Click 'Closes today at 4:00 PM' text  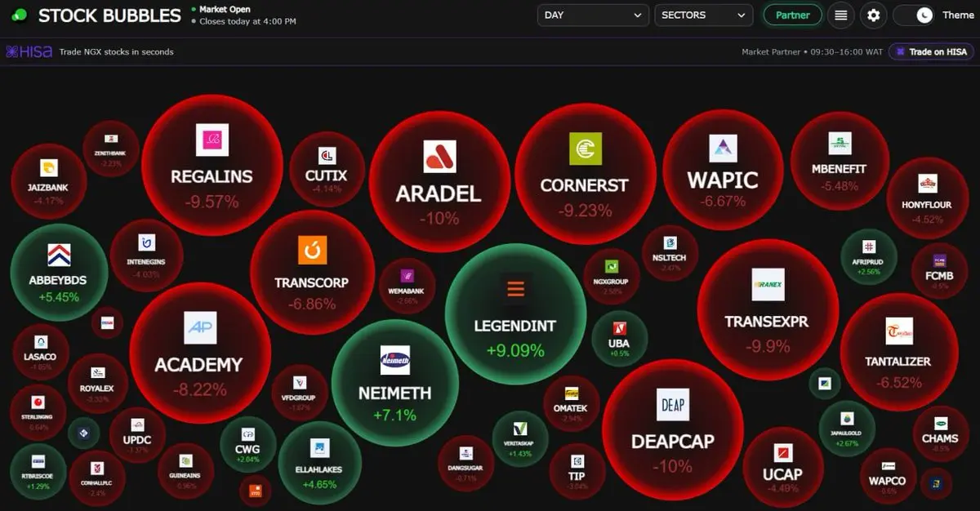pyautogui.click(x=248, y=21)
